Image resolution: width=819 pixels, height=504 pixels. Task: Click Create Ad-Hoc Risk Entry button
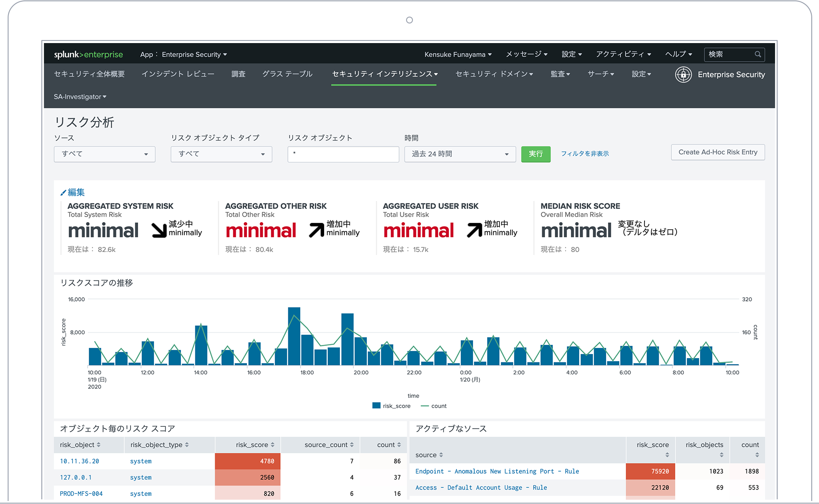[718, 152]
